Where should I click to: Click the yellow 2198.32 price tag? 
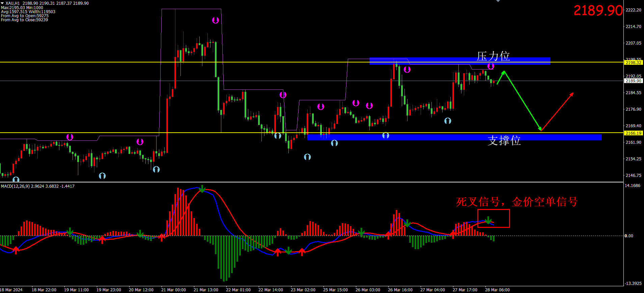(x=633, y=62)
